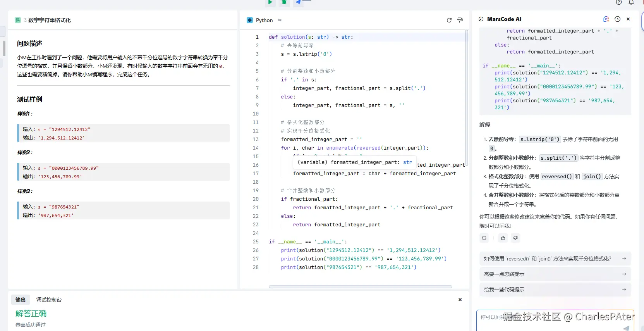Image resolution: width=644 pixels, height=331 pixels.
Task: Click the blue paper plane submit icon
Action: coord(298,2)
